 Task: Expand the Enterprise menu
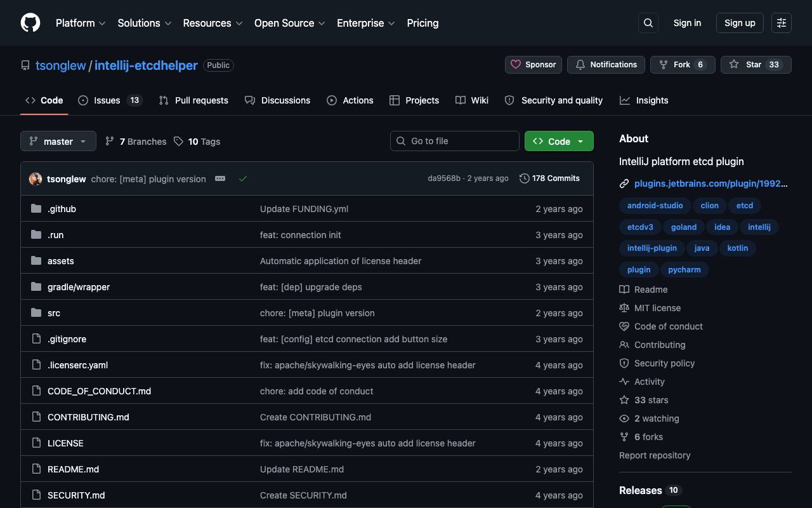[366, 23]
